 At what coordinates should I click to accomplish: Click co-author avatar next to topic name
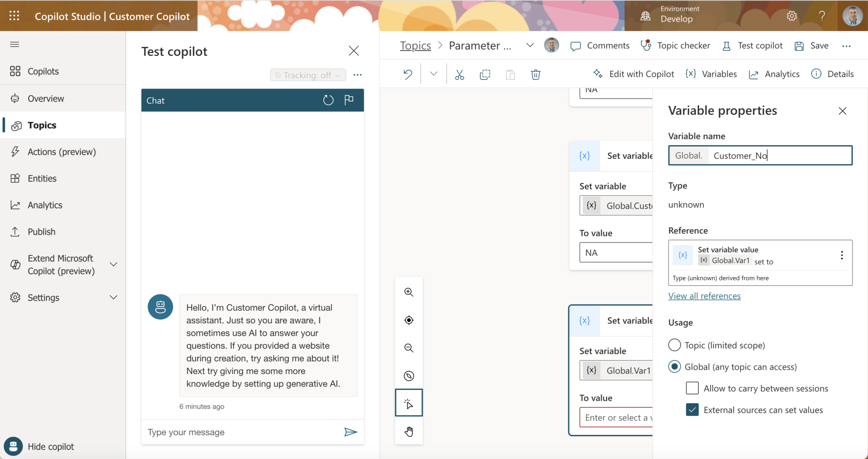(551, 45)
